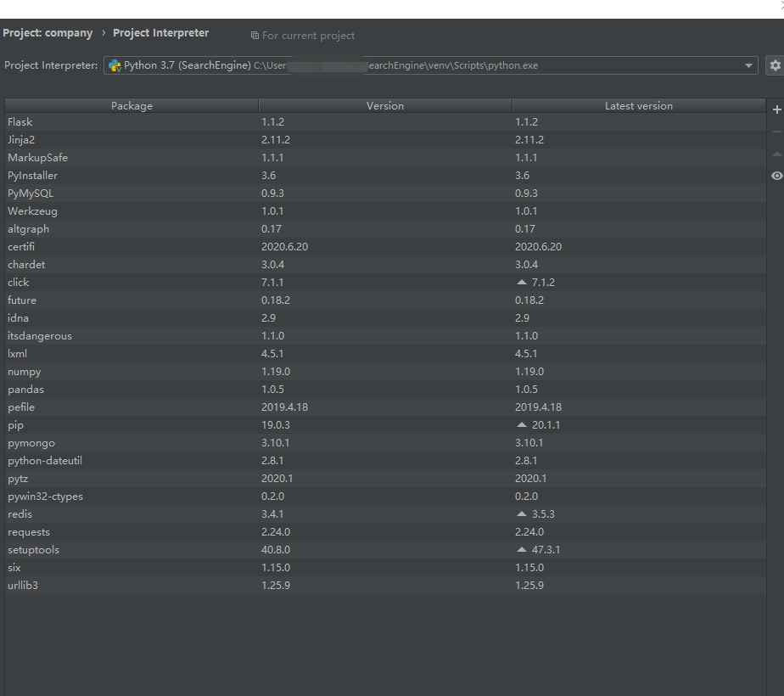The image size is (784, 696).
Task: Click the installed version 40.8.0 of setuptools
Action: click(x=276, y=549)
